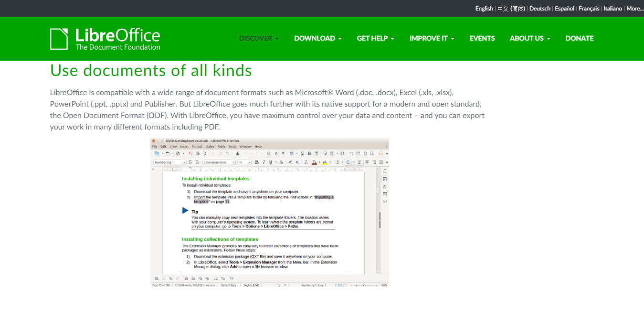This screenshot has width=644, height=314.
Task: Click the Insert Chart icon in the screenshot
Action: tap(309, 153)
